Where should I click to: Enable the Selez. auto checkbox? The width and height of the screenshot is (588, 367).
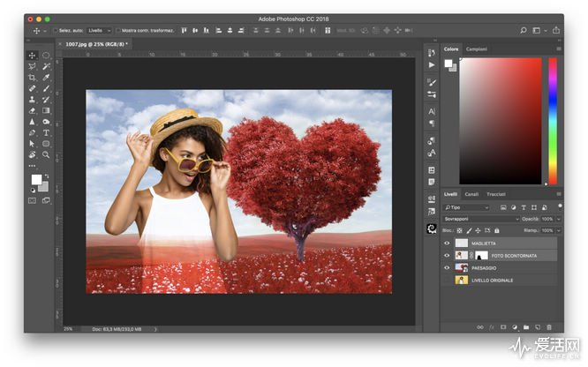[x=56, y=30]
